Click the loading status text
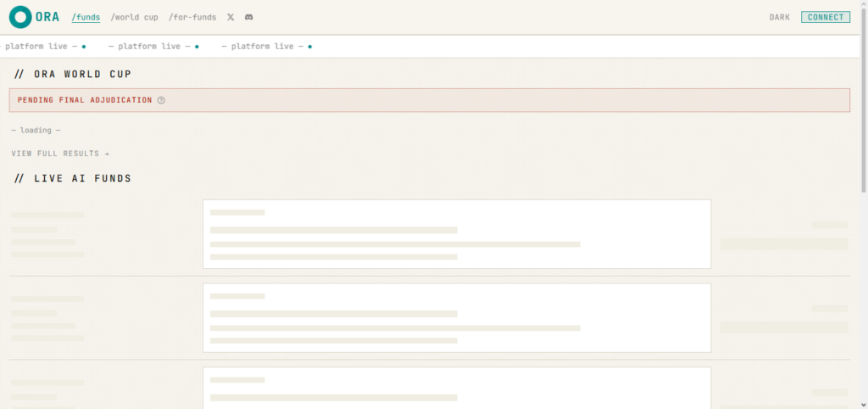The image size is (868, 409). pyautogui.click(x=36, y=130)
